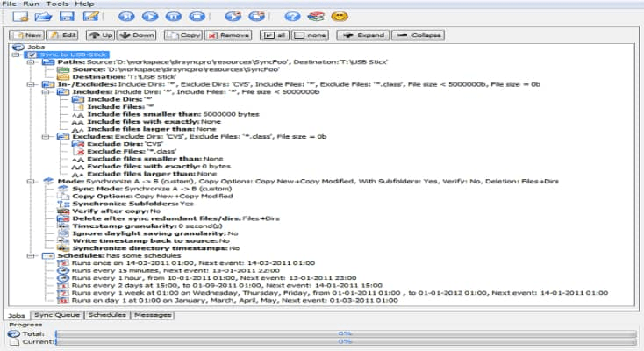This screenshot has width=644, height=351.
Task: Click the Current progress bar
Action: tap(347, 341)
